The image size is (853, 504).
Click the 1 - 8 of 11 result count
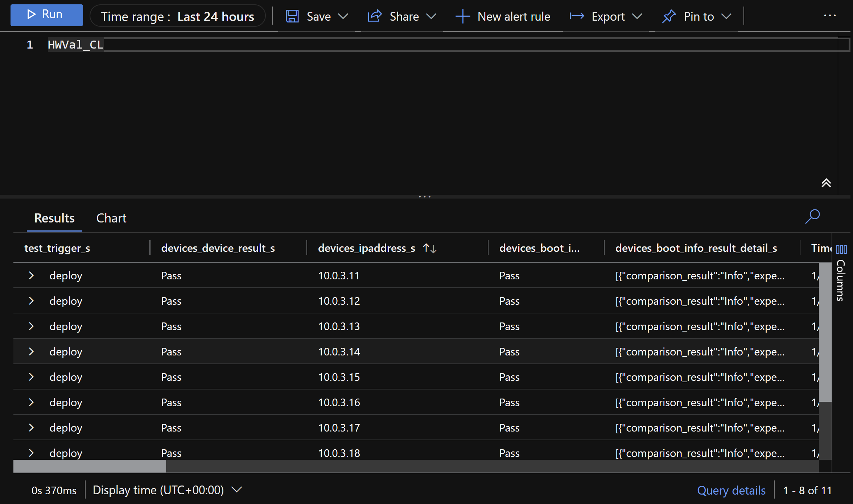807,490
